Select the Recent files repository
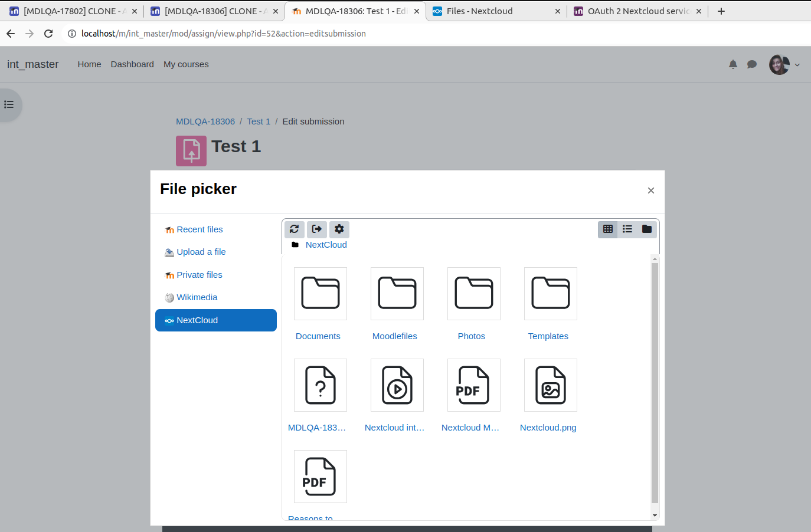The image size is (811, 532). (x=216, y=229)
